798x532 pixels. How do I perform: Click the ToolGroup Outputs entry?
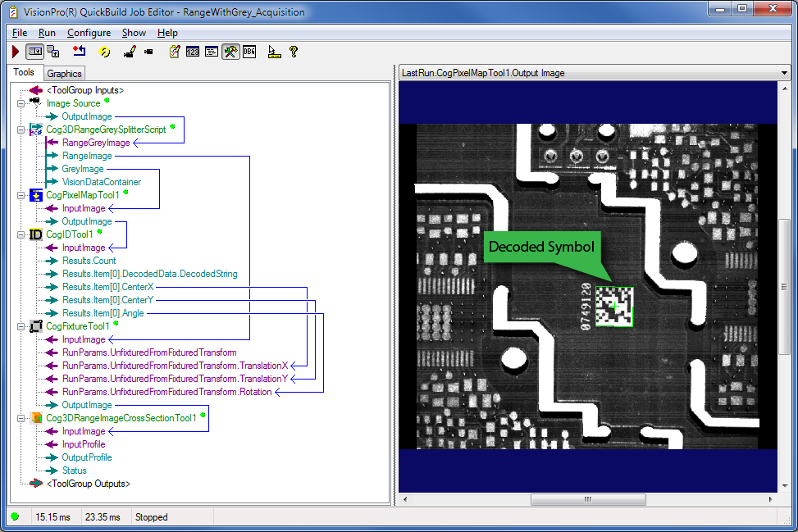[88, 484]
